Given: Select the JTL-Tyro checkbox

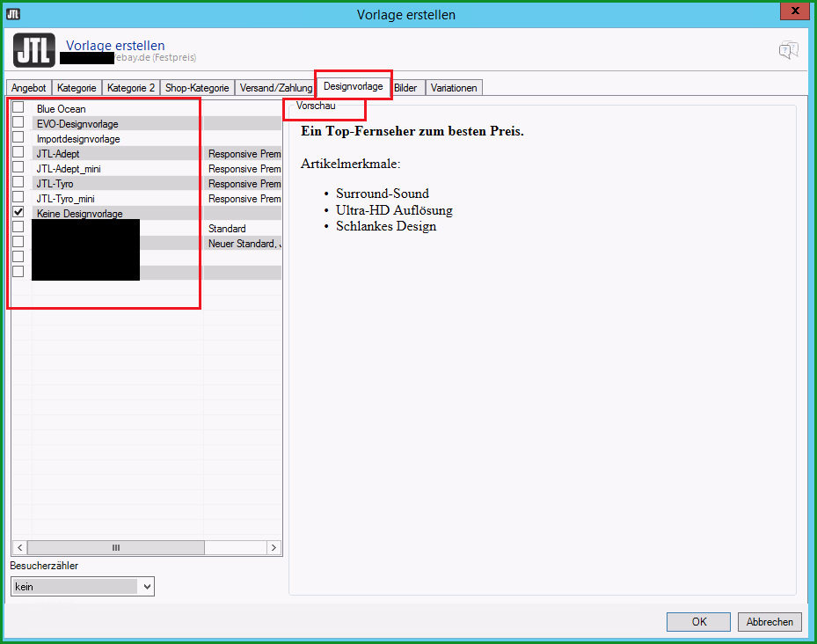Looking at the screenshot, I should pyautogui.click(x=18, y=182).
